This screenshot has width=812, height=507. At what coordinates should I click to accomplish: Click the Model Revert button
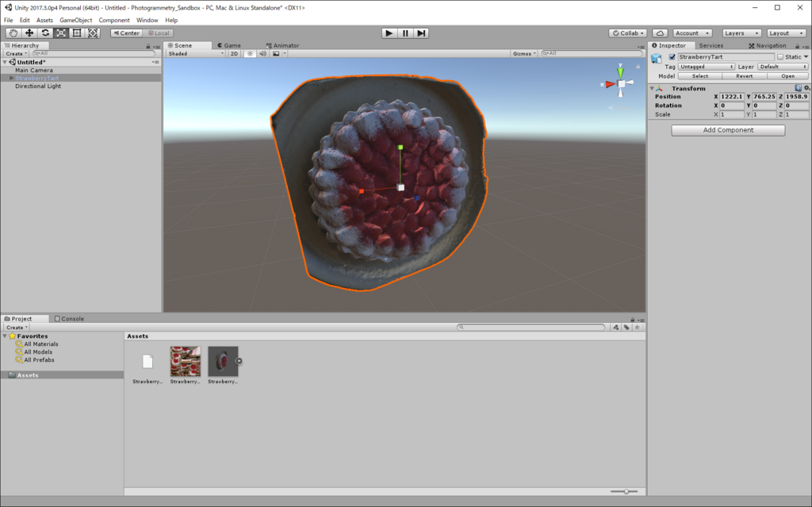[744, 76]
